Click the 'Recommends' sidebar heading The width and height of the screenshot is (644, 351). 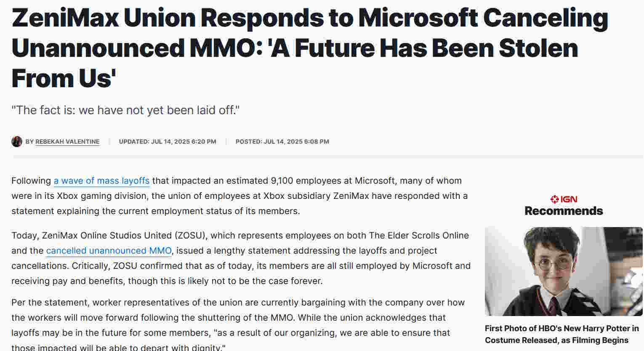564,211
